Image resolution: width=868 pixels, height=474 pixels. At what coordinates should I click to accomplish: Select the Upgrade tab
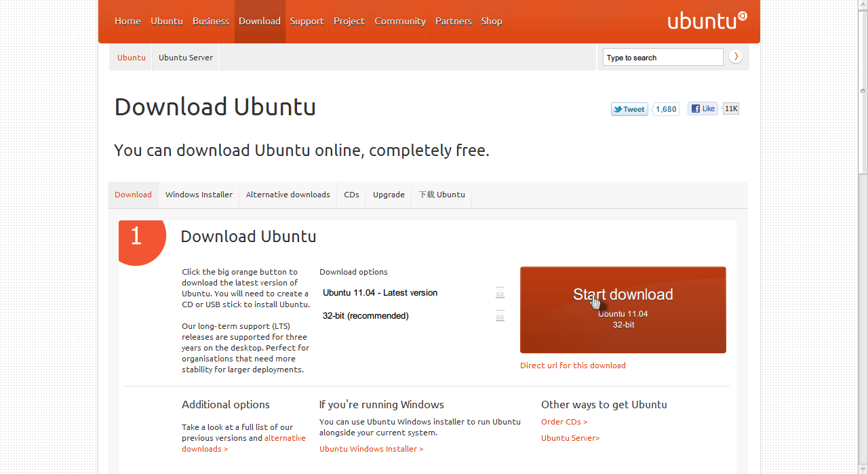pos(389,195)
